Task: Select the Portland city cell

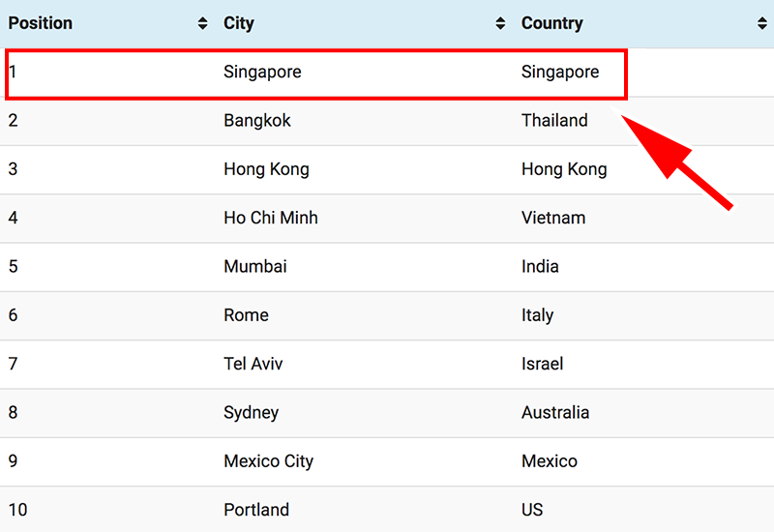Action: pyautogui.click(x=256, y=510)
